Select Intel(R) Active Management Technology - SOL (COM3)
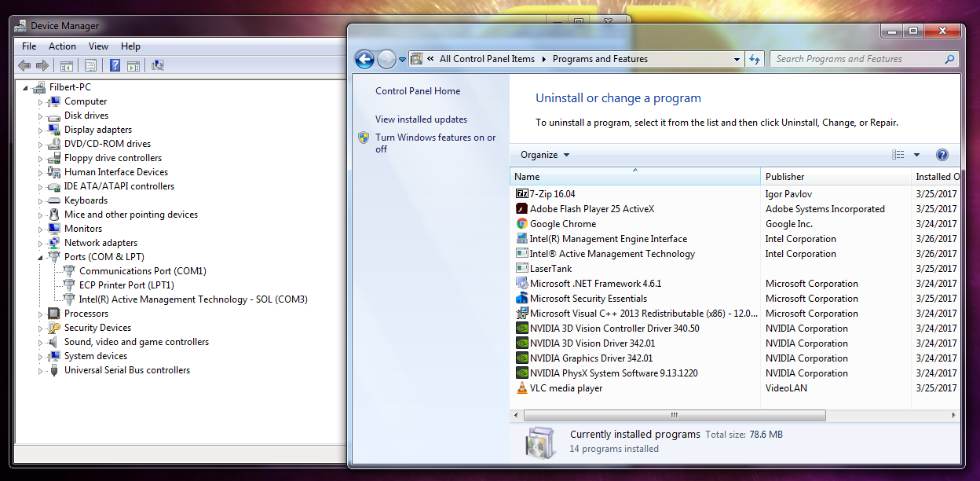 tap(193, 299)
